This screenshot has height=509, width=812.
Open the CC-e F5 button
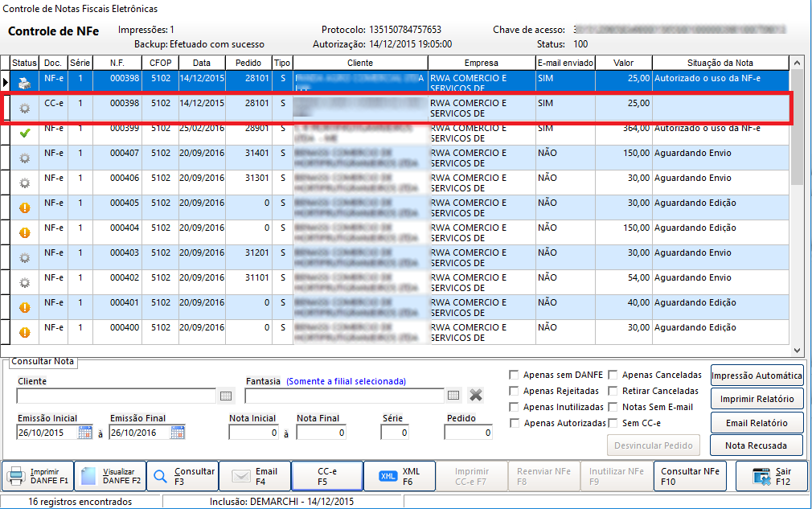coord(327,476)
